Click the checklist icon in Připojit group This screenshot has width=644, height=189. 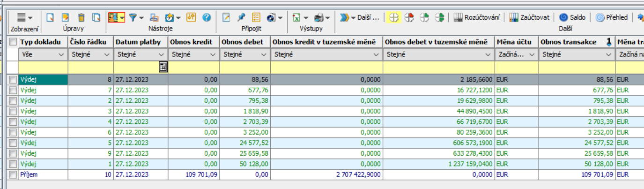pyautogui.click(x=256, y=18)
